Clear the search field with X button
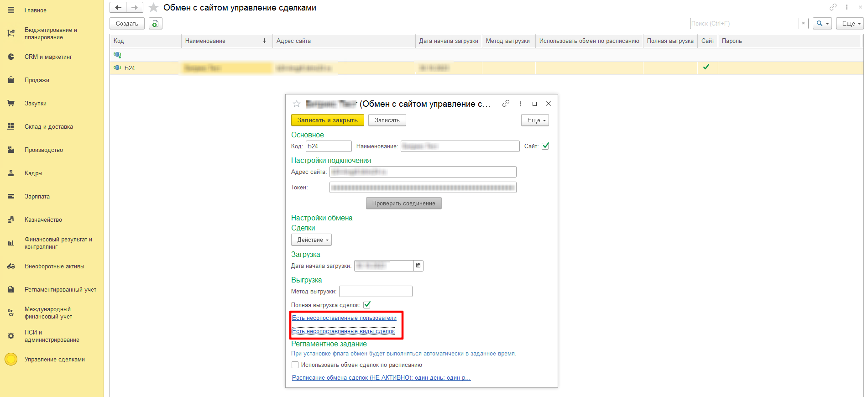 click(804, 24)
